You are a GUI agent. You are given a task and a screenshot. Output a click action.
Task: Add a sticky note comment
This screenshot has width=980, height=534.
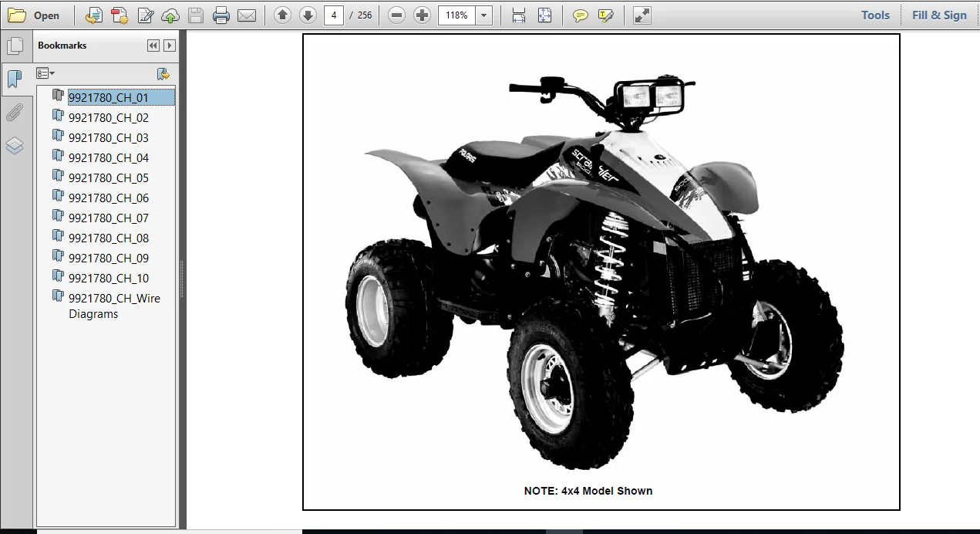[581, 15]
